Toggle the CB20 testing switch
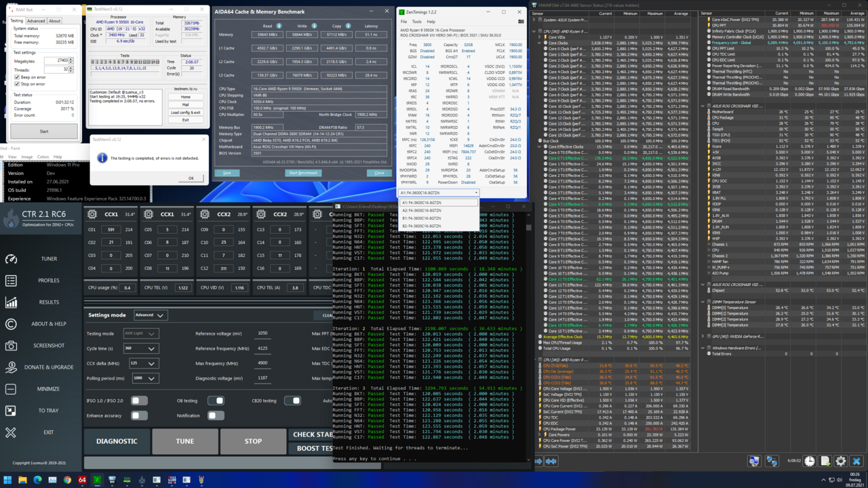 pyautogui.click(x=292, y=401)
